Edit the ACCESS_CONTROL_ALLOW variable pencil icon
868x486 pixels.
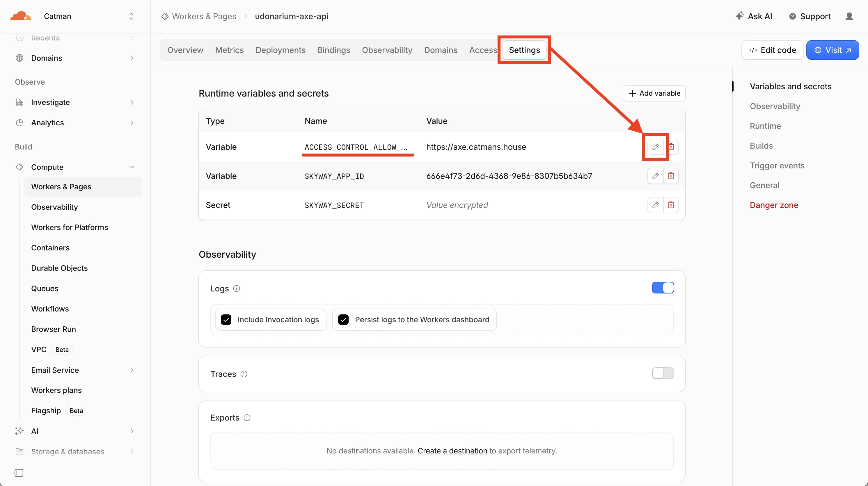point(655,147)
